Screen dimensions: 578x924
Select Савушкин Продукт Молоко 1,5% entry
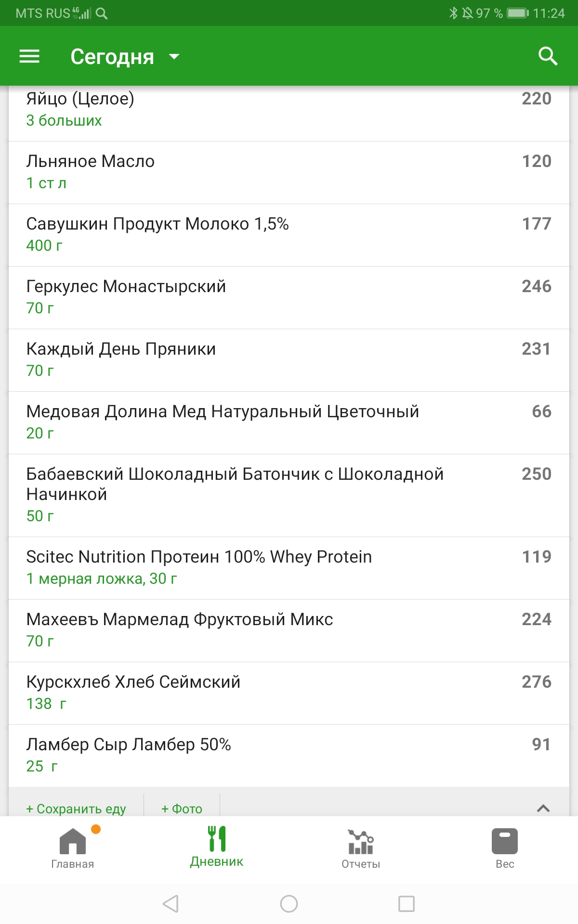[289, 234]
